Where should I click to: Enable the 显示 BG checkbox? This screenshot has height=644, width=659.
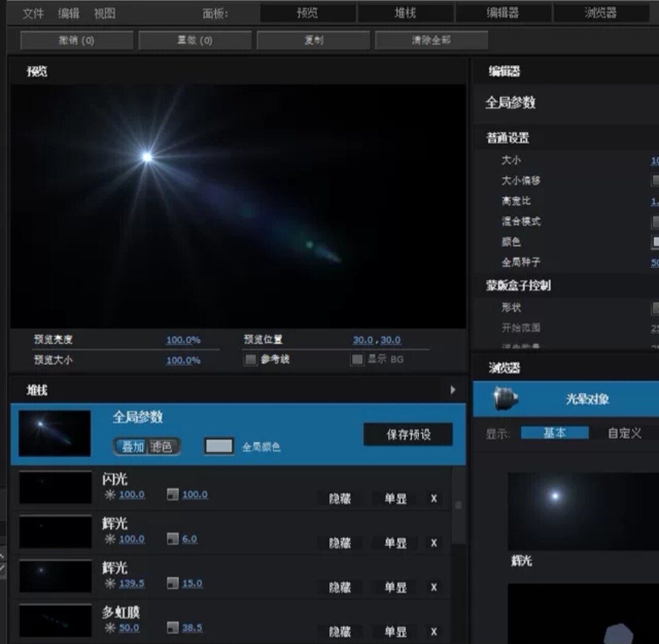357,360
